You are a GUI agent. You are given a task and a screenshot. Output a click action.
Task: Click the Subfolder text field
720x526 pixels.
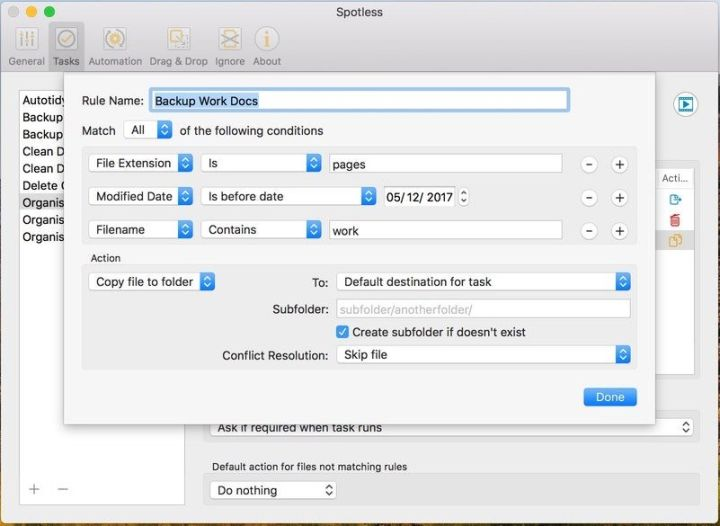click(x=484, y=309)
